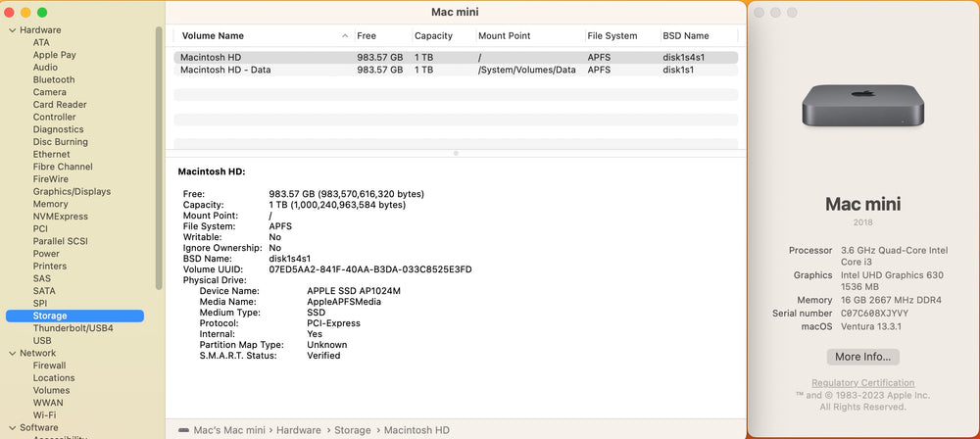Image resolution: width=980 pixels, height=439 pixels.
Task: Select Controller in sidebar
Action: coord(54,117)
